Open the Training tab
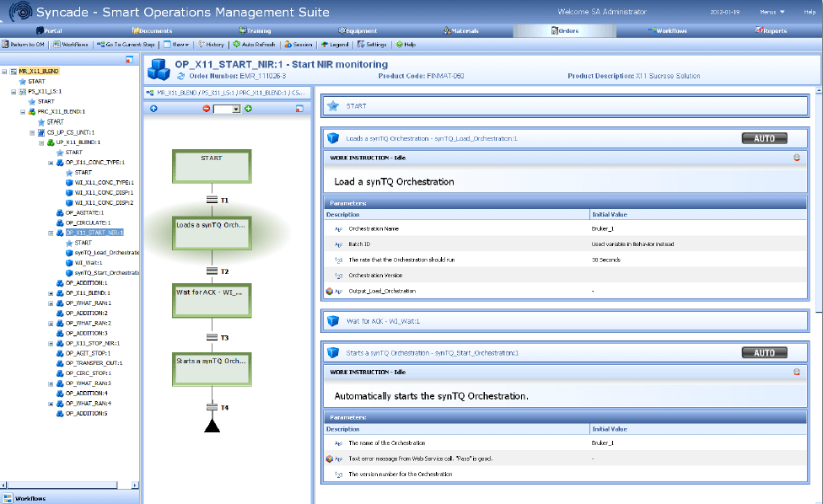823x504 pixels. [256, 31]
